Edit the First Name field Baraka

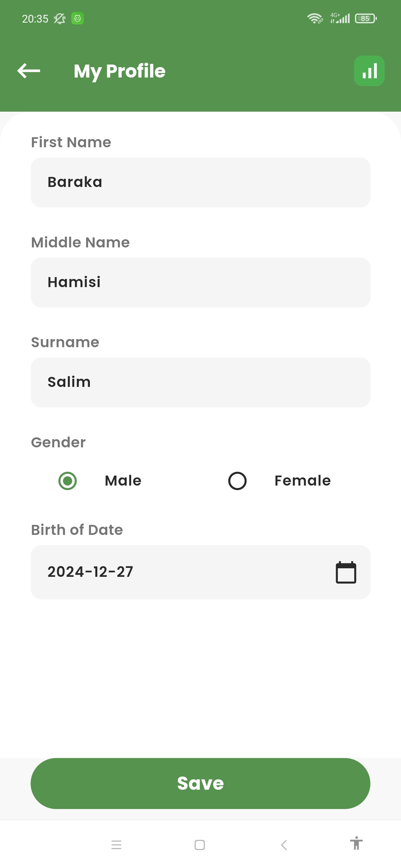click(200, 183)
